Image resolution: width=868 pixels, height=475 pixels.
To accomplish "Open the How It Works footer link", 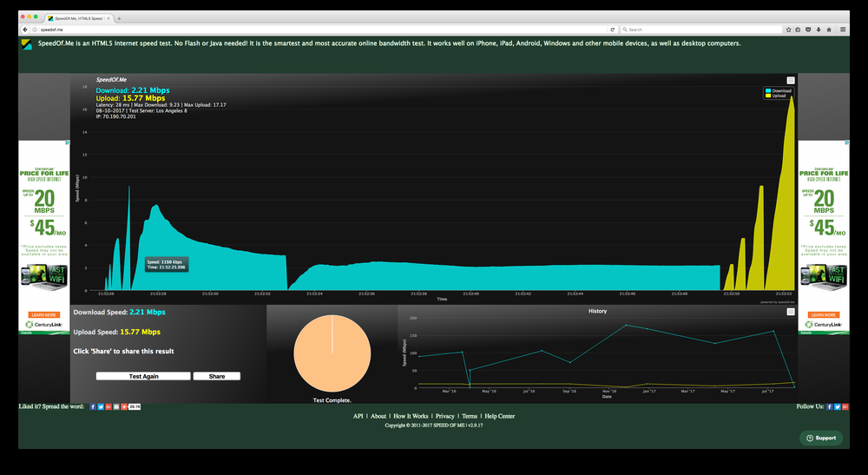I will [411, 416].
